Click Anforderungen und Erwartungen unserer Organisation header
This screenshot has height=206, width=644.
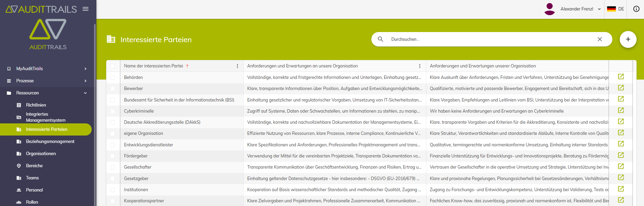(x=483, y=66)
